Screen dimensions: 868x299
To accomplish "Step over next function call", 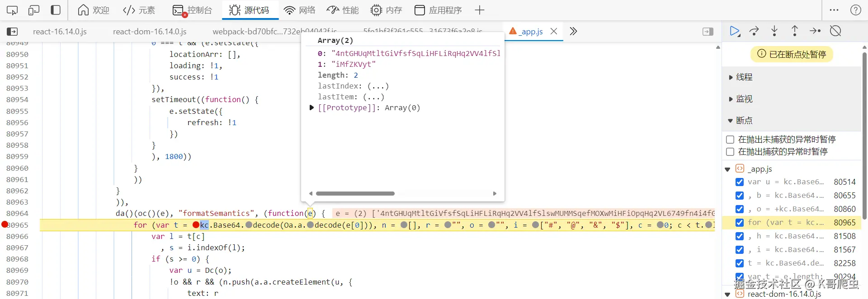I will tap(754, 31).
